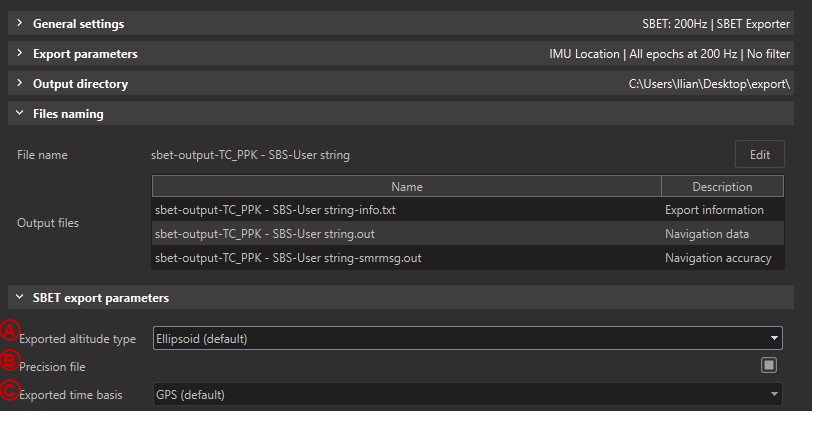Open the Exported altitude type dropdown

tap(467, 339)
